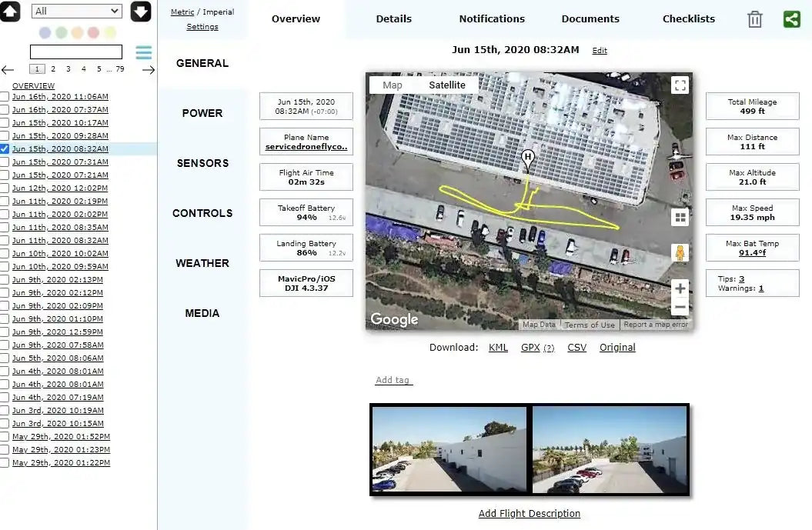
Task: Select the WEATHER section
Action: coord(202,263)
